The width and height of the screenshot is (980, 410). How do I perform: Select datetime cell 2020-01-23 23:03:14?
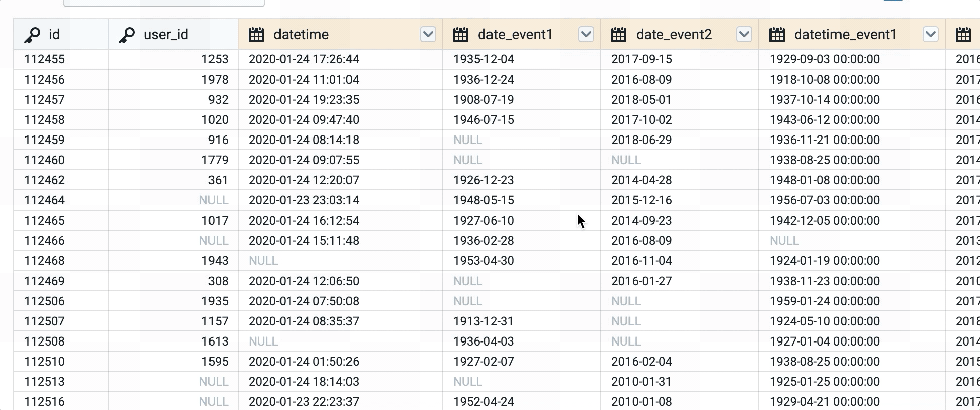pyautogui.click(x=340, y=200)
